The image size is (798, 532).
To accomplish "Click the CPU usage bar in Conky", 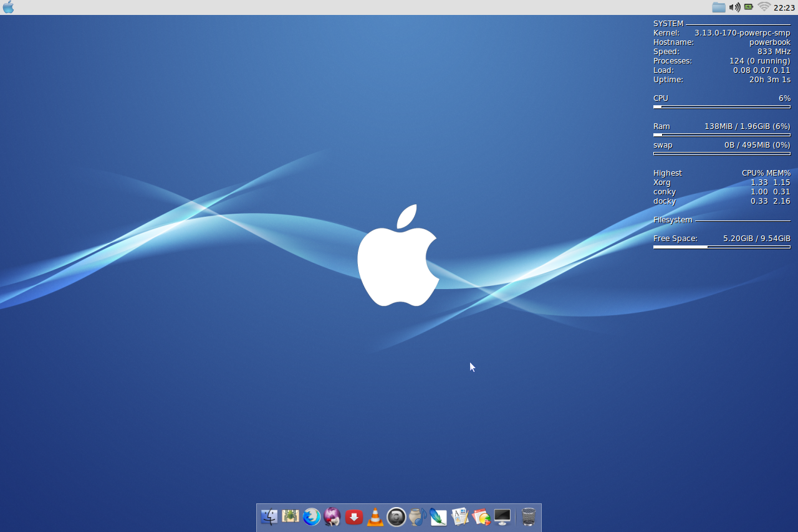I will point(721,107).
